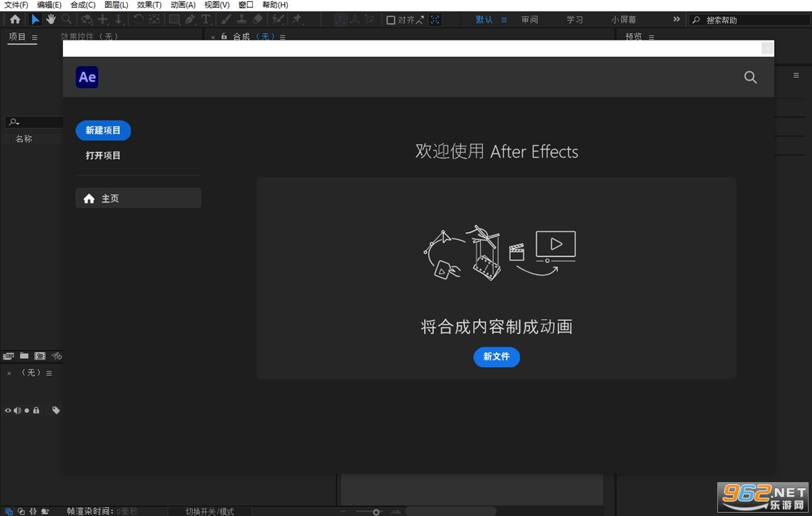The image size is (812, 516).
Task: Toggle the render time pane icon
Action: (45, 511)
